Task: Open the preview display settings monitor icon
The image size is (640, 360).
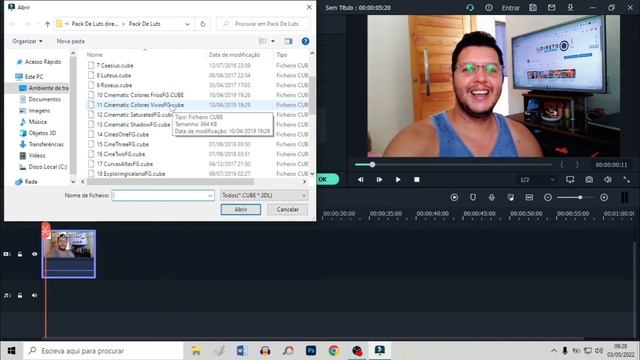Action: pos(570,180)
